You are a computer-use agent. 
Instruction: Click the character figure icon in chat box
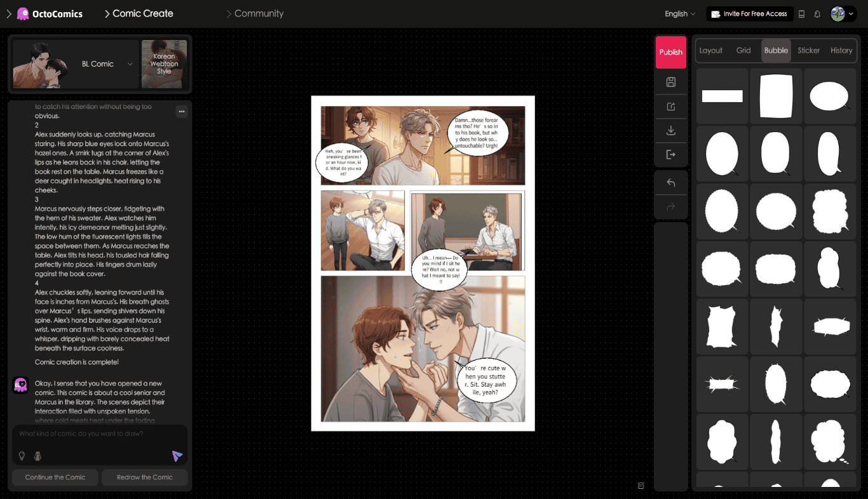coord(37,456)
